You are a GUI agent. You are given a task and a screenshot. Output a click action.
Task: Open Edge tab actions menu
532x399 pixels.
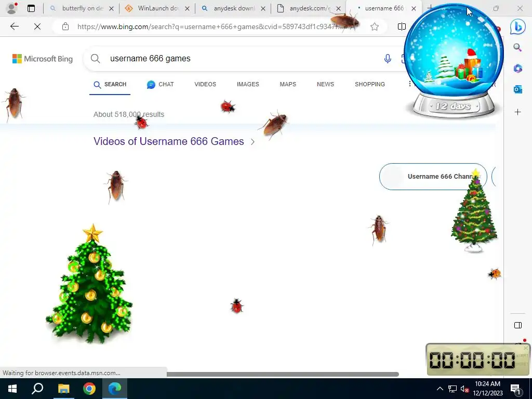coord(31,8)
